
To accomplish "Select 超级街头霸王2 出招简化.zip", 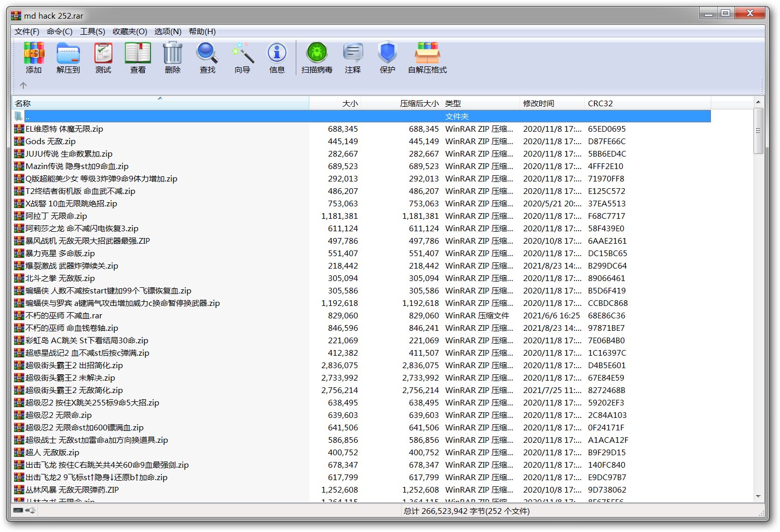I will point(362,365).
